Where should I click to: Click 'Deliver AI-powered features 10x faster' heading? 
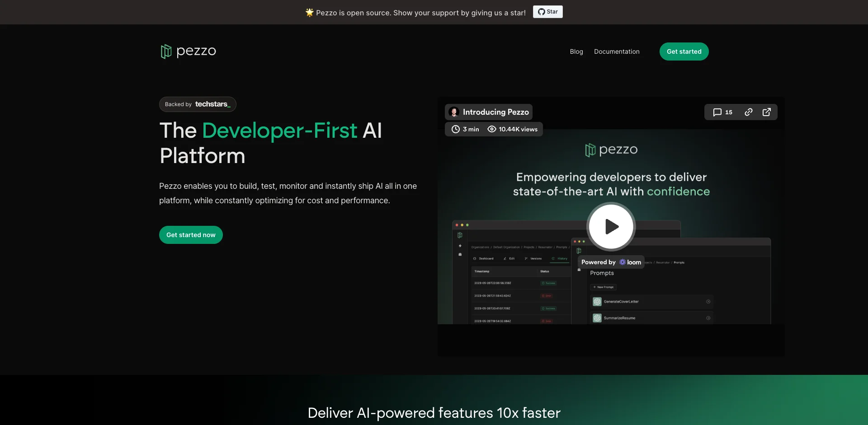click(434, 413)
